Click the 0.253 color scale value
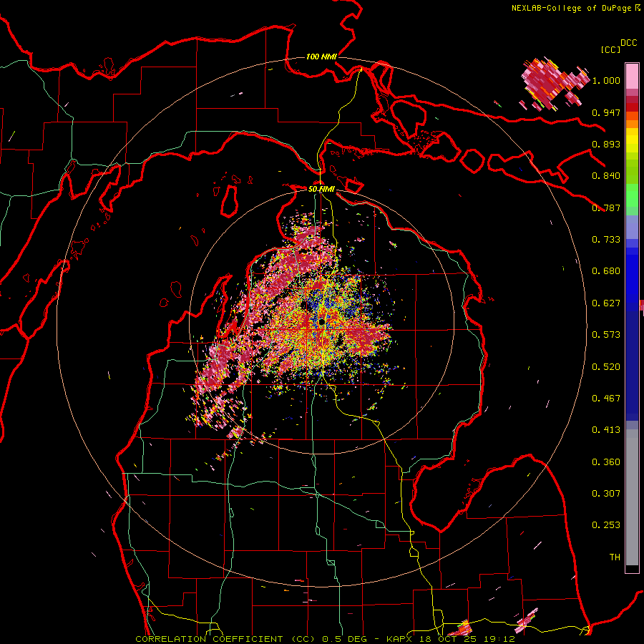 [x=606, y=525]
